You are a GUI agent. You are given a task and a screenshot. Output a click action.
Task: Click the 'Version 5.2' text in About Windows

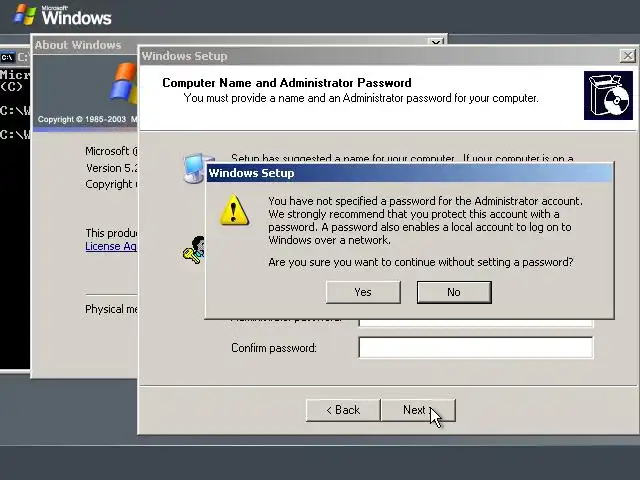[x=111, y=168]
